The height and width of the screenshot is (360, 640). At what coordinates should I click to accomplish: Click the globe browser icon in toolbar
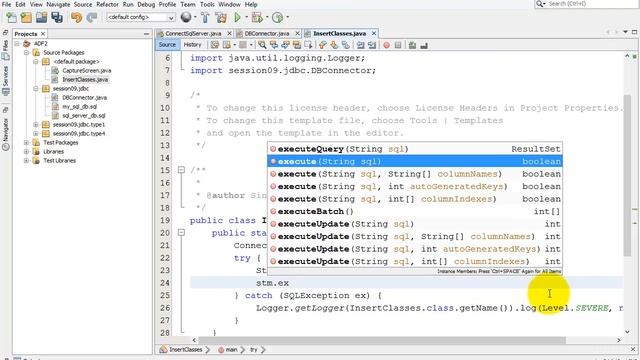[186, 17]
